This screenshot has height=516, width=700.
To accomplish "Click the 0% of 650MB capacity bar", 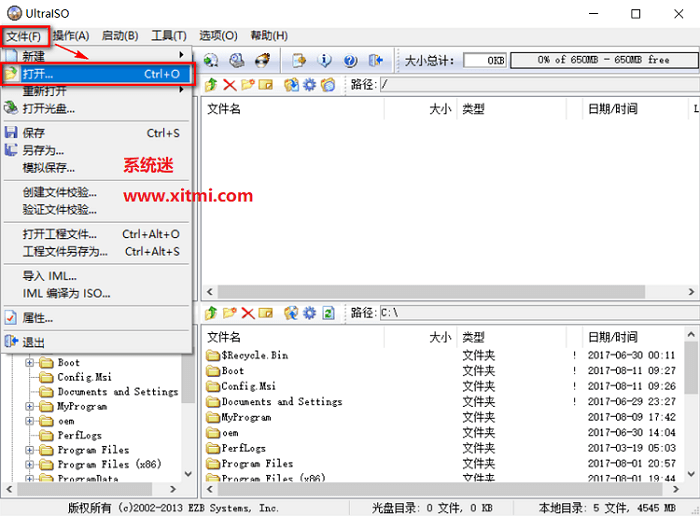I will click(x=604, y=60).
